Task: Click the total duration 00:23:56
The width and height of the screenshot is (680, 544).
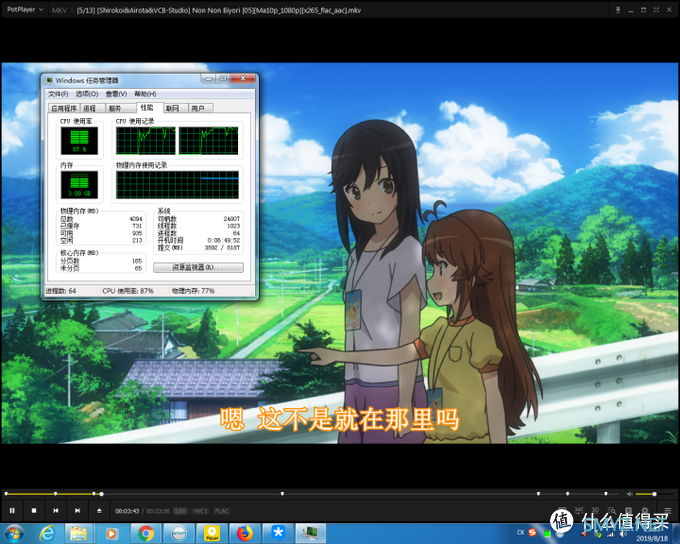Action: (157, 511)
